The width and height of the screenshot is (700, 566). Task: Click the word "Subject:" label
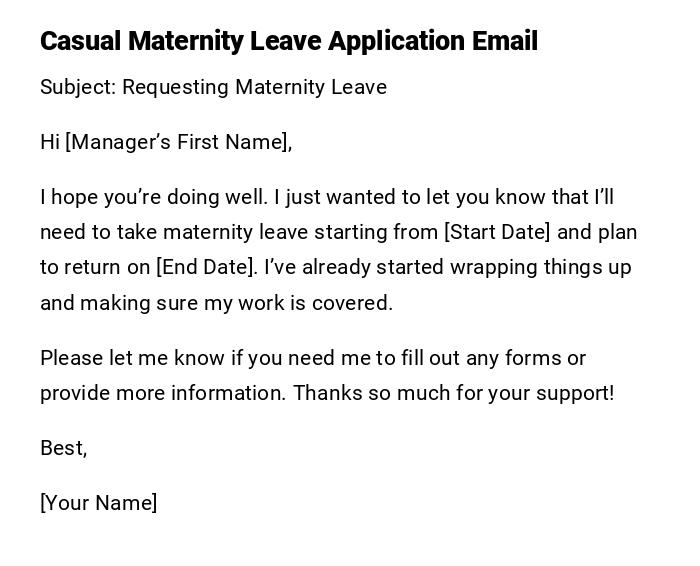(77, 87)
